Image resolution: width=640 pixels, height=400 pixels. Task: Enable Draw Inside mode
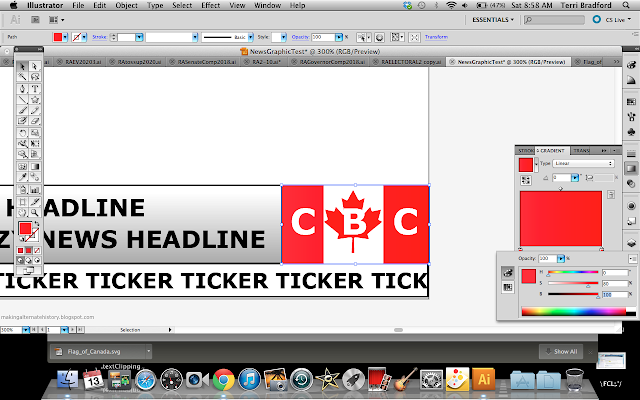[37, 260]
